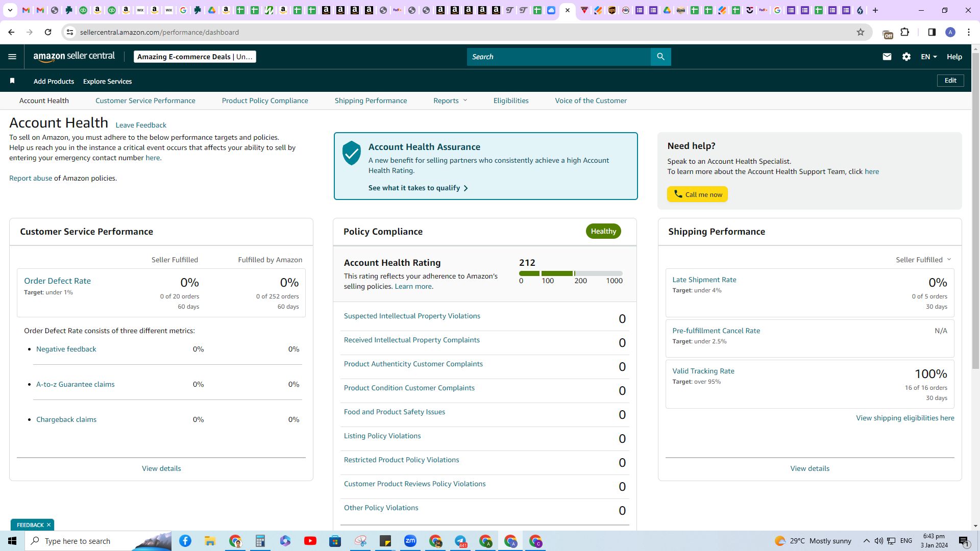View site information icon in address bar
Viewport: 980px width, 551px height.
70,32
